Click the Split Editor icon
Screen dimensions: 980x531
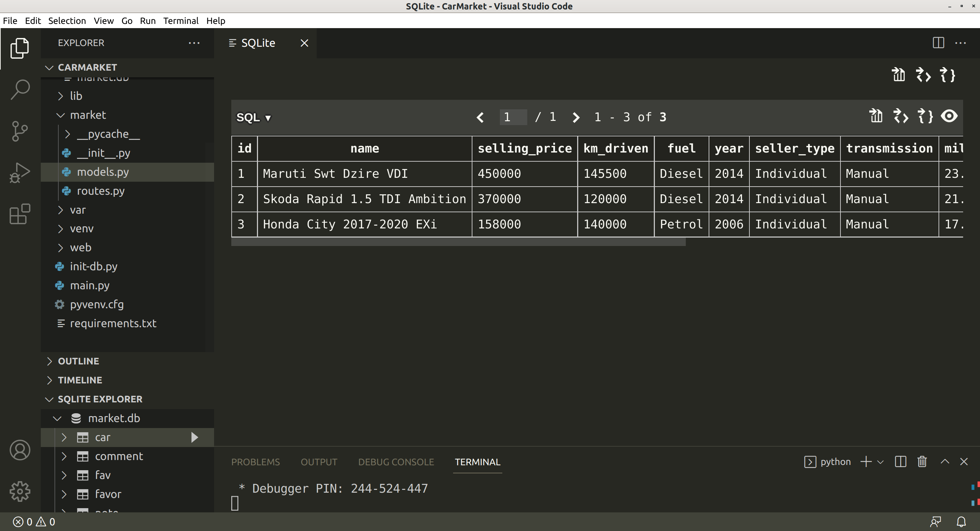coord(938,43)
